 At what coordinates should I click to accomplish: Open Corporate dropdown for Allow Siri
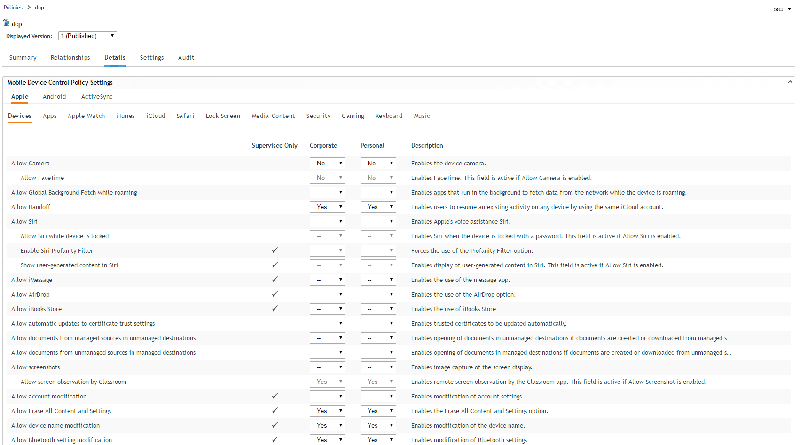click(327, 221)
